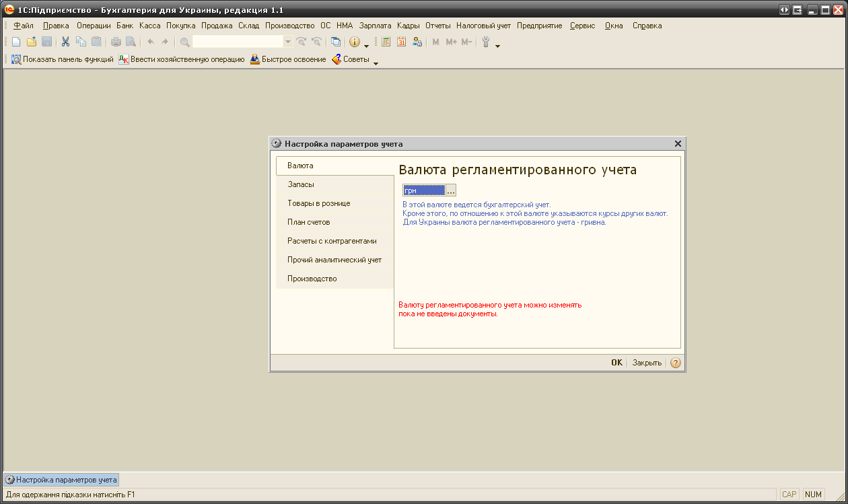The width and height of the screenshot is (848, 504).
Task: Click the Закрыть button
Action: click(647, 363)
